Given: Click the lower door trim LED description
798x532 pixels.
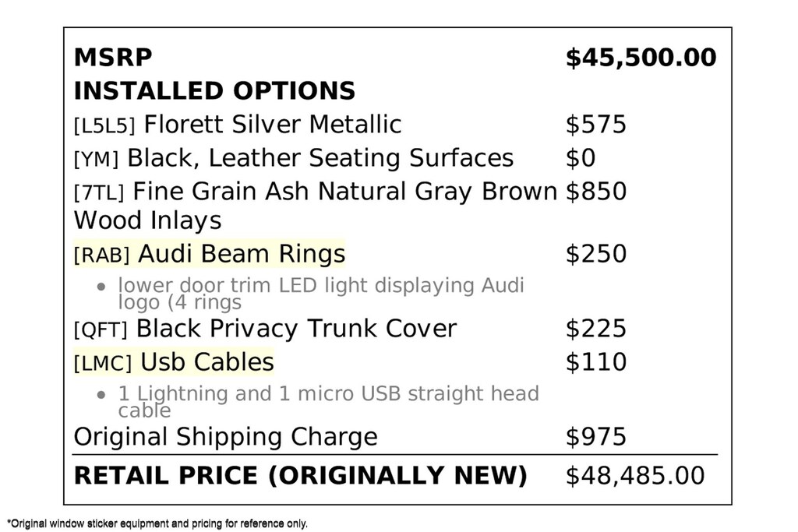Looking at the screenshot, I should coord(321,294).
